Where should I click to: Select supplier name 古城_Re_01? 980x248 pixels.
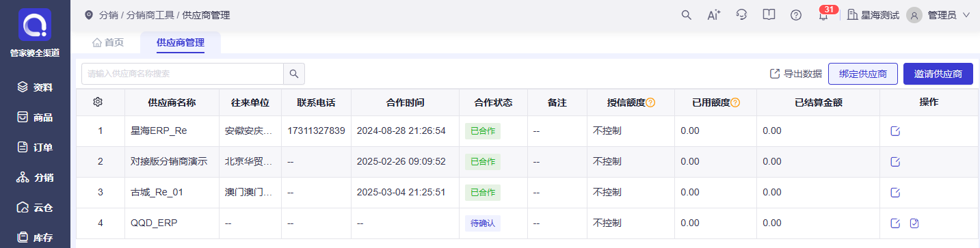[157, 193]
